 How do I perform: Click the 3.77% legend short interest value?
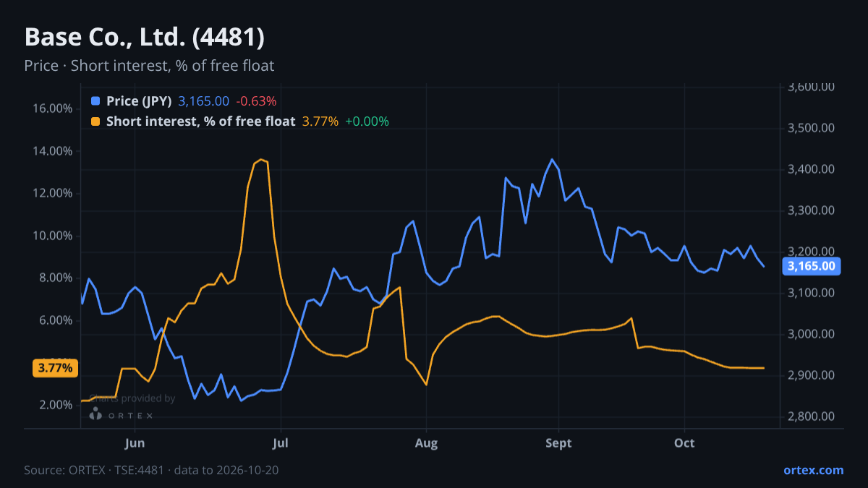click(x=320, y=121)
